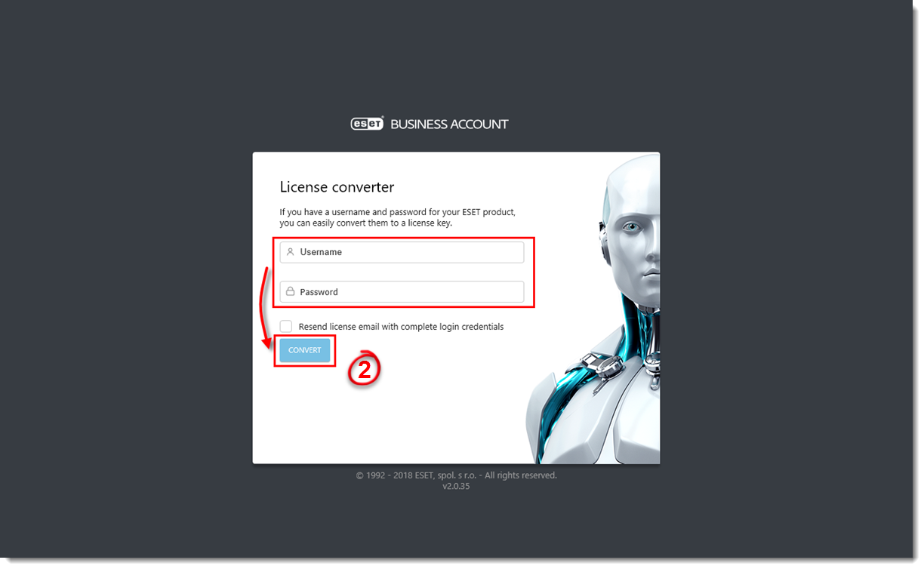Click the user silhouette icon in Username
The height and width of the screenshot is (569, 924).
pyautogui.click(x=290, y=252)
